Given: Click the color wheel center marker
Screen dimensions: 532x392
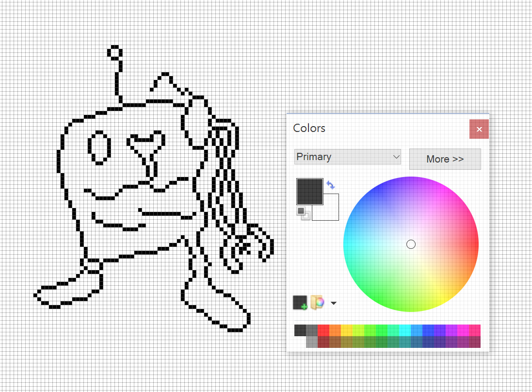Looking at the screenshot, I should tap(411, 245).
